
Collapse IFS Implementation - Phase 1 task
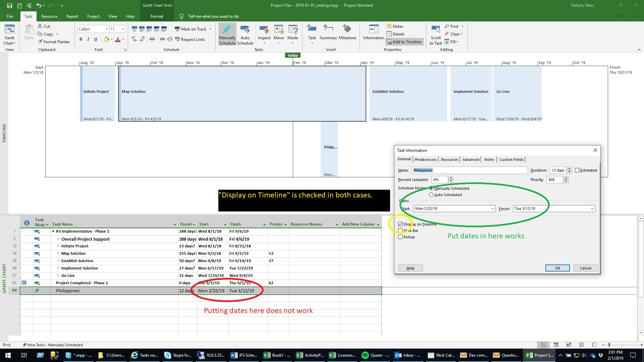pyautogui.click(x=53, y=231)
